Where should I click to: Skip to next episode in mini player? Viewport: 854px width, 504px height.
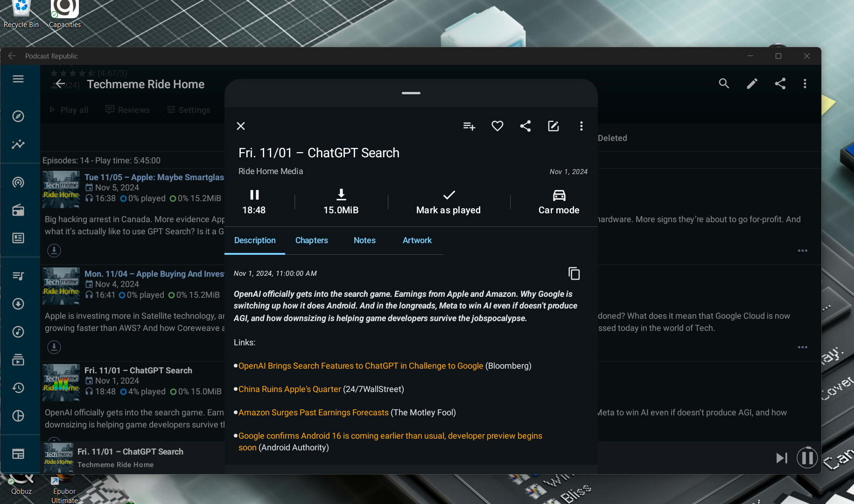[x=782, y=458]
